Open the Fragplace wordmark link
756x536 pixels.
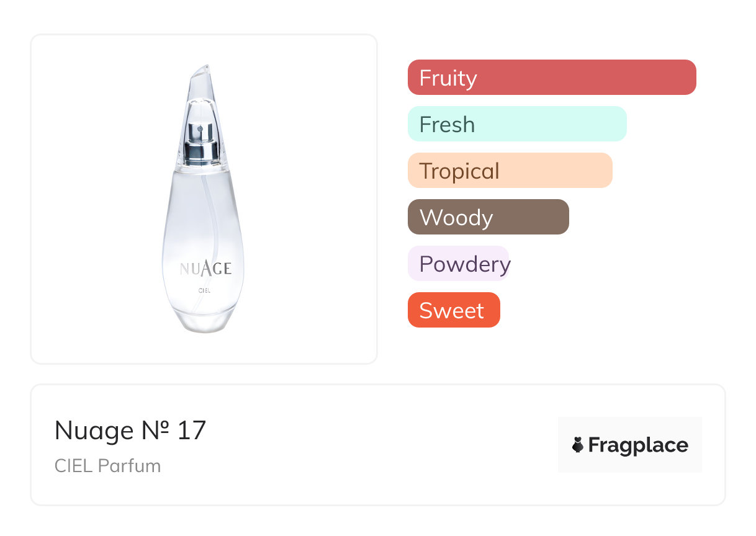(x=638, y=445)
